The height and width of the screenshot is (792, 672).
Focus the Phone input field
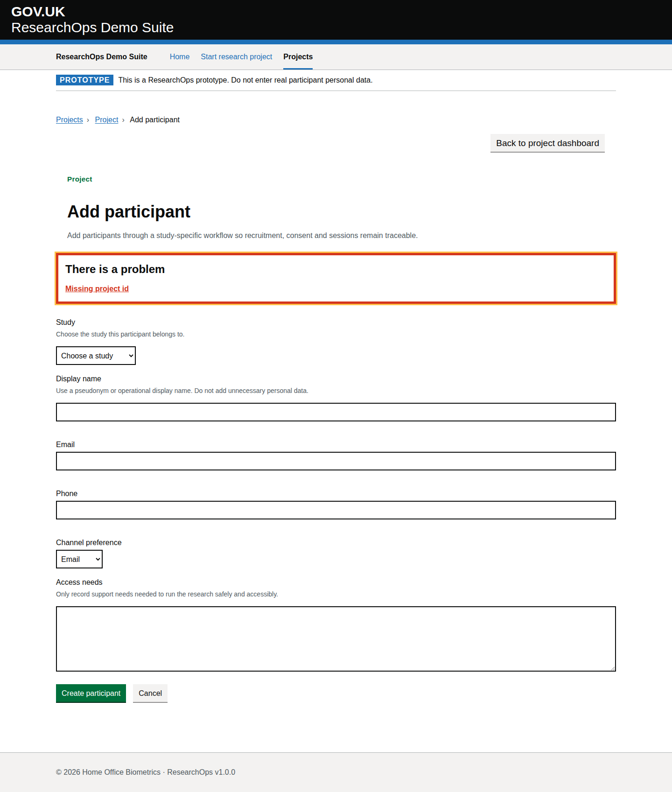click(336, 510)
